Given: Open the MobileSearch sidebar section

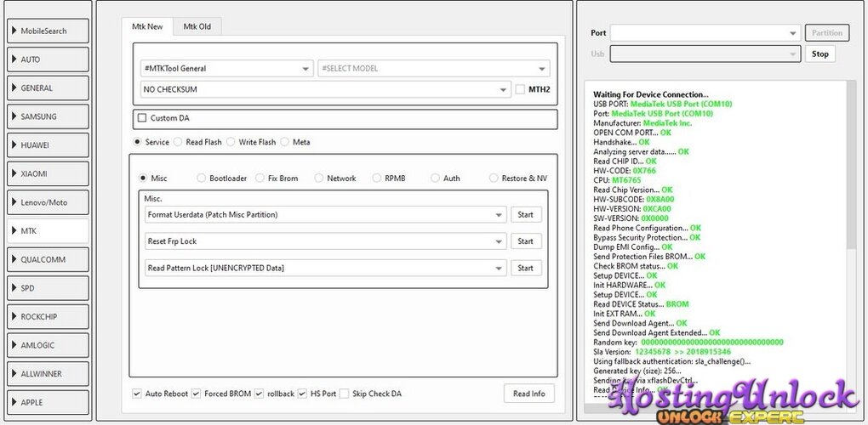Looking at the screenshot, I should pos(48,31).
